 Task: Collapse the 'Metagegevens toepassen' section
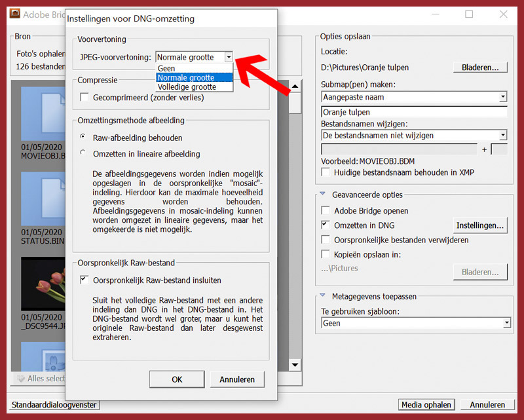click(x=322, y=296)
